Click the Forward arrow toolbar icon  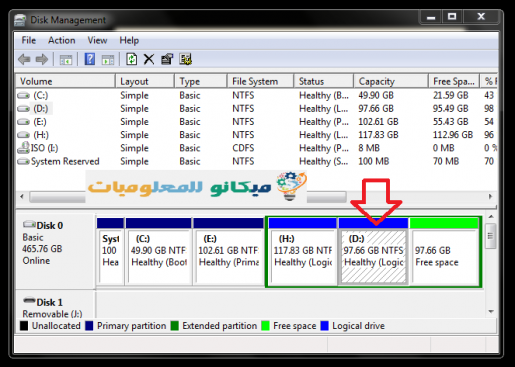[x=42, y=60]
